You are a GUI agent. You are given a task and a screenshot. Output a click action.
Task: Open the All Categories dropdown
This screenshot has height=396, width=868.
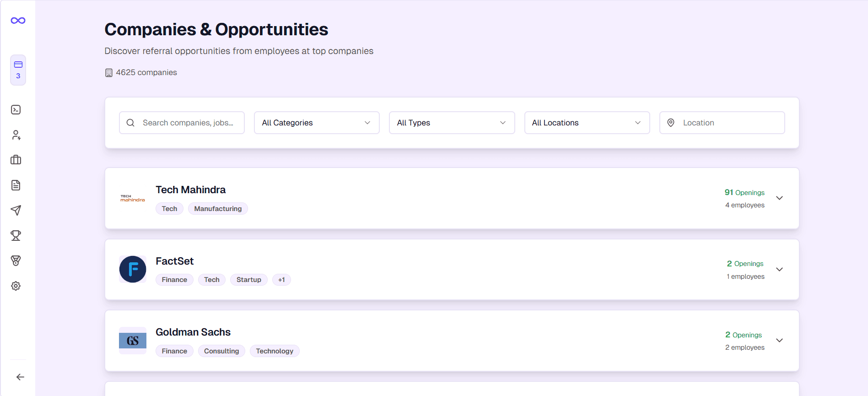(317, 123)
